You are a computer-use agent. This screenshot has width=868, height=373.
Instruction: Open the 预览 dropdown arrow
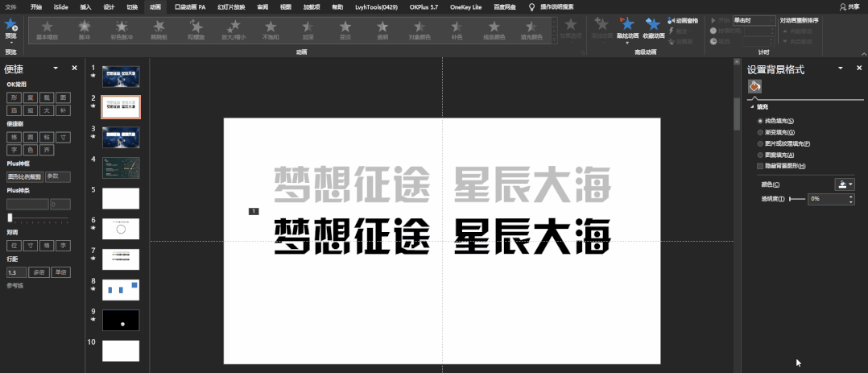(x=10, y=42)
